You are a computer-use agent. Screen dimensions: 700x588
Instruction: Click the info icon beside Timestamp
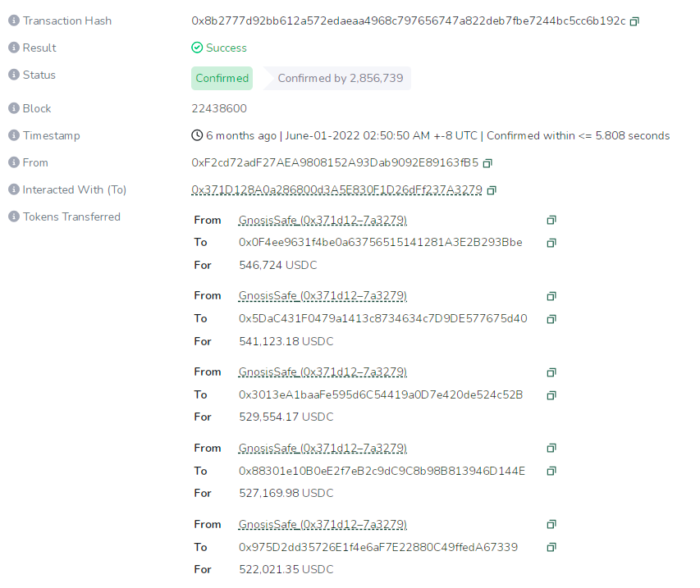tap(14, 135)
